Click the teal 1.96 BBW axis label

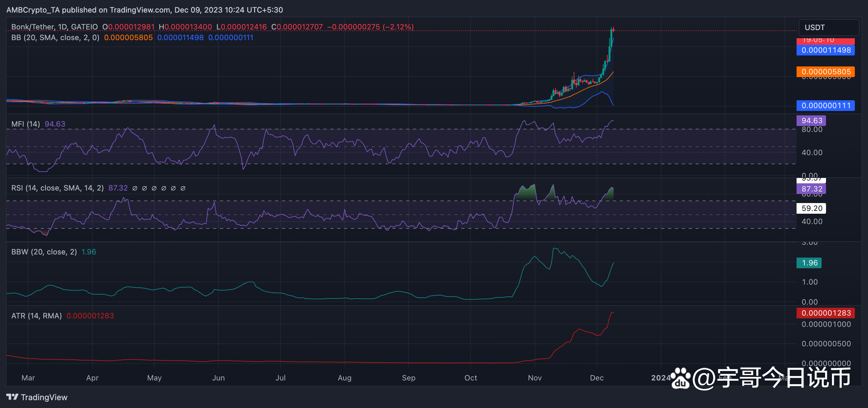coord(809,263)
